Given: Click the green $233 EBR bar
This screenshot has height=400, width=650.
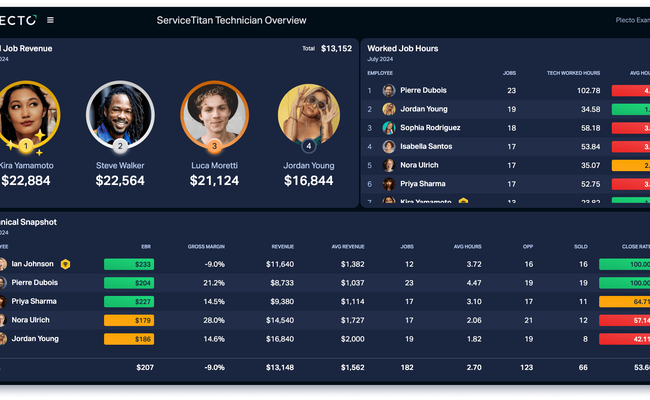Looking at the screenshot, I should (129, 264).
